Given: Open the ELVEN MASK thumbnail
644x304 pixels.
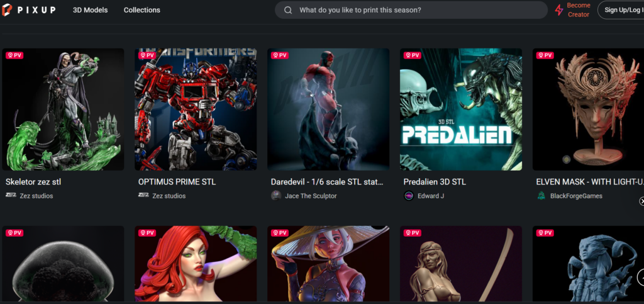Looking at the screenshot, I should click(588, 110).
